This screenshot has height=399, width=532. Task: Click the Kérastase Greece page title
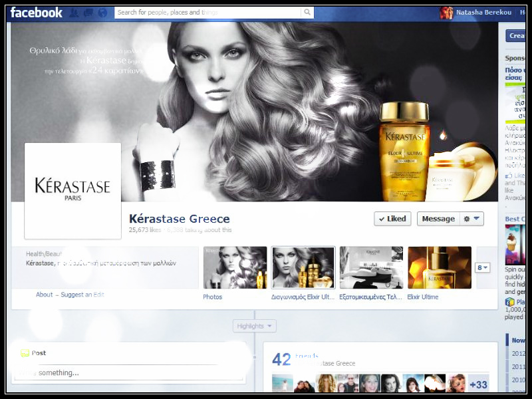tap(180, 219)
